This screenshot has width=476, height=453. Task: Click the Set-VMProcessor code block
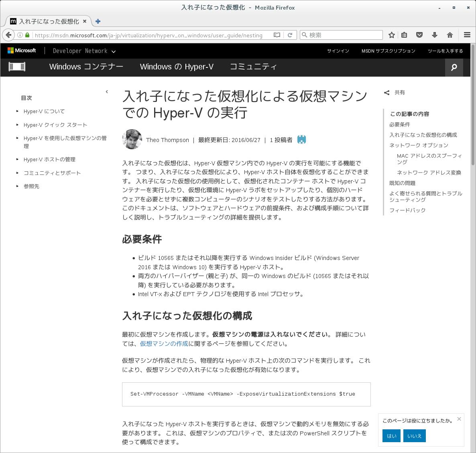click(x=246, y=394)
